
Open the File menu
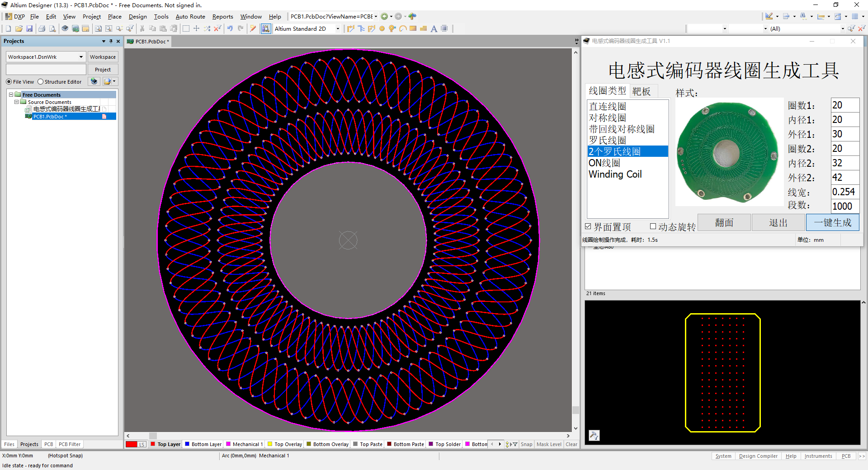click(x=34, y=17)
